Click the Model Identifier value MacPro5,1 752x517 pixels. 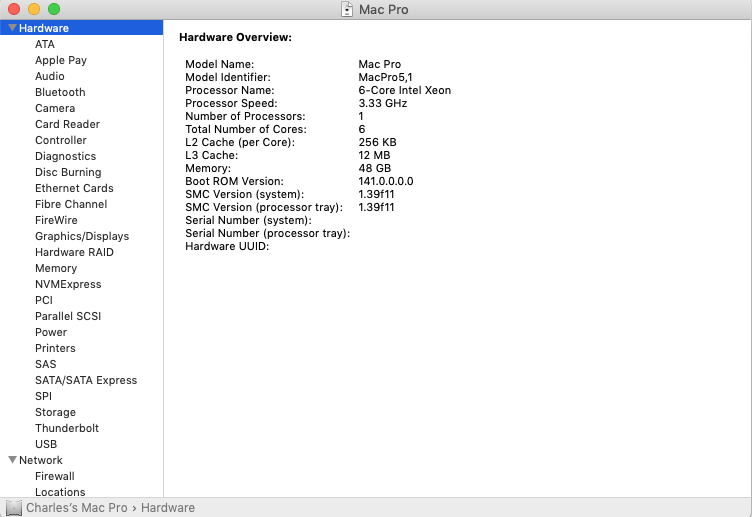[x=385, y=77]
